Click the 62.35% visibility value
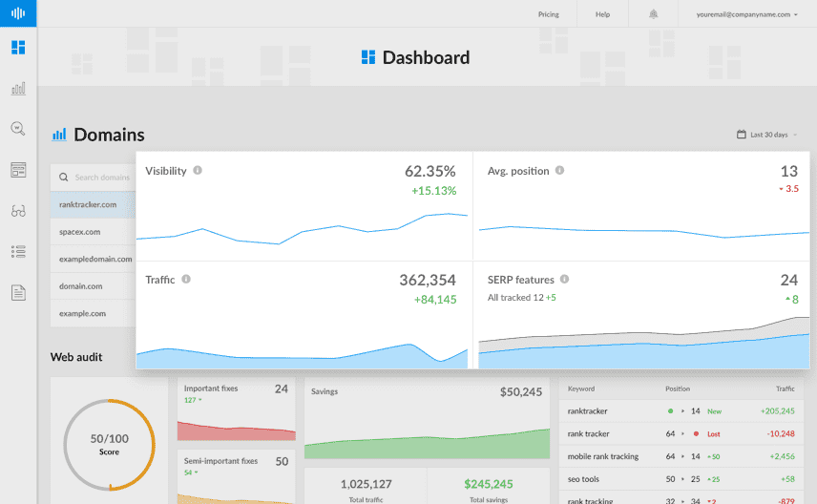This screenshot has width=817, height=504. coord(429,171)
